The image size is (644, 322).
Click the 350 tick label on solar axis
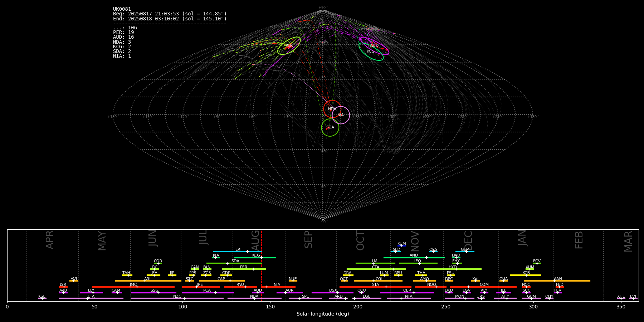[621, 307]
